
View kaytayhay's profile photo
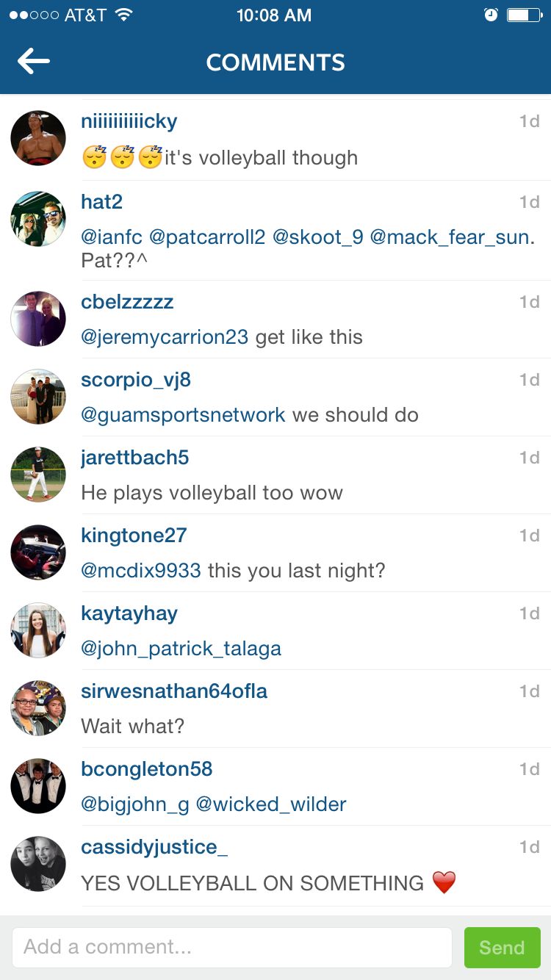point(38,630)
